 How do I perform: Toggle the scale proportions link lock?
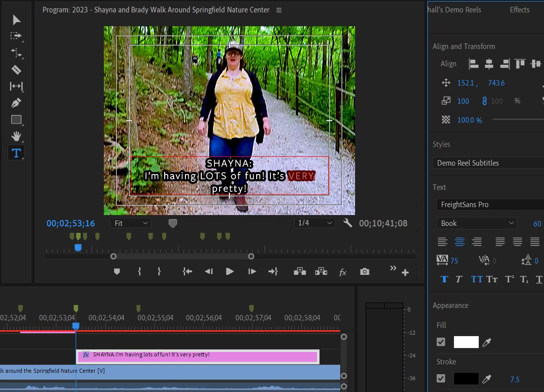click(x=484, y=101)
